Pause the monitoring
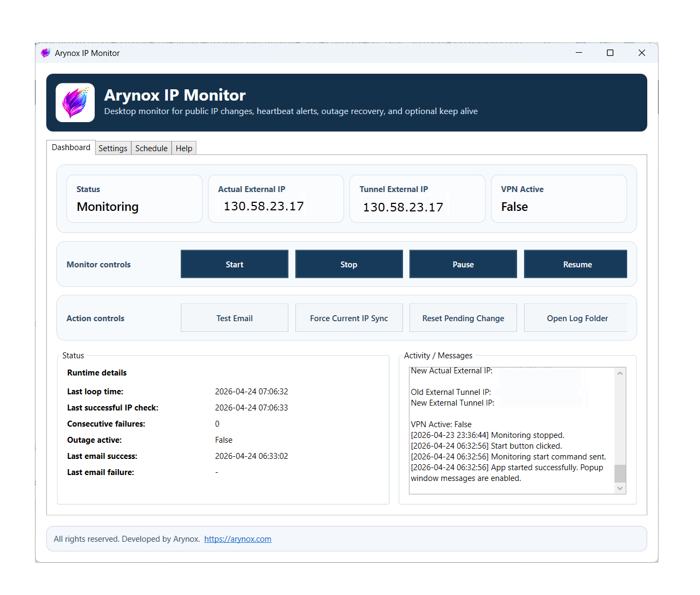The height and width of the screenshot is (595, 700). (463, 264)
